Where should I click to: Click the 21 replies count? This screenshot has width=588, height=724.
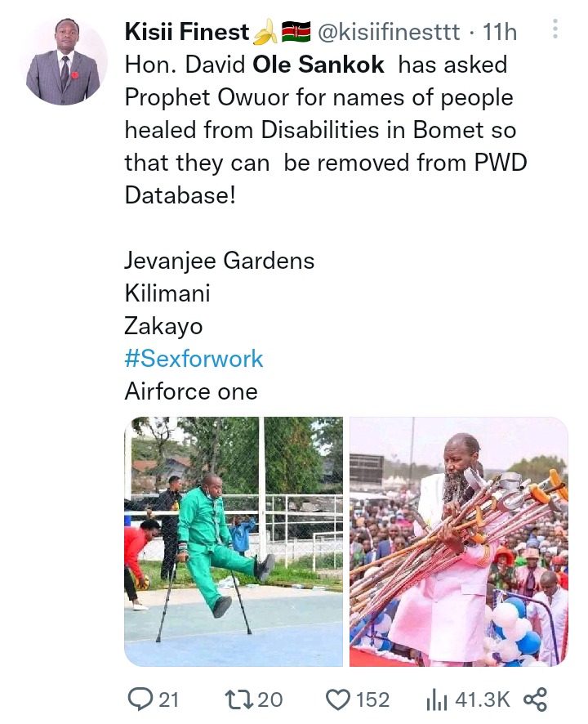(x=168, y=700)
